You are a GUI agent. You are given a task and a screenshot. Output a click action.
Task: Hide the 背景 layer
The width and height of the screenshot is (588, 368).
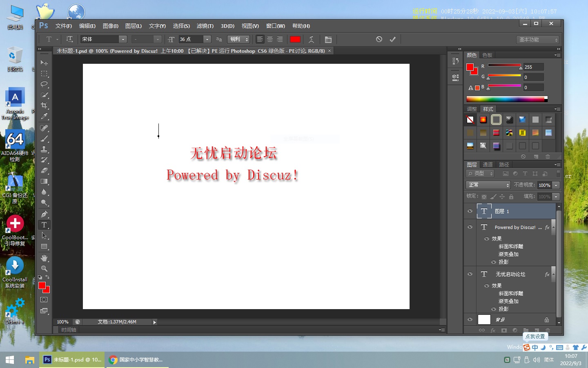(x=470, y=319)
